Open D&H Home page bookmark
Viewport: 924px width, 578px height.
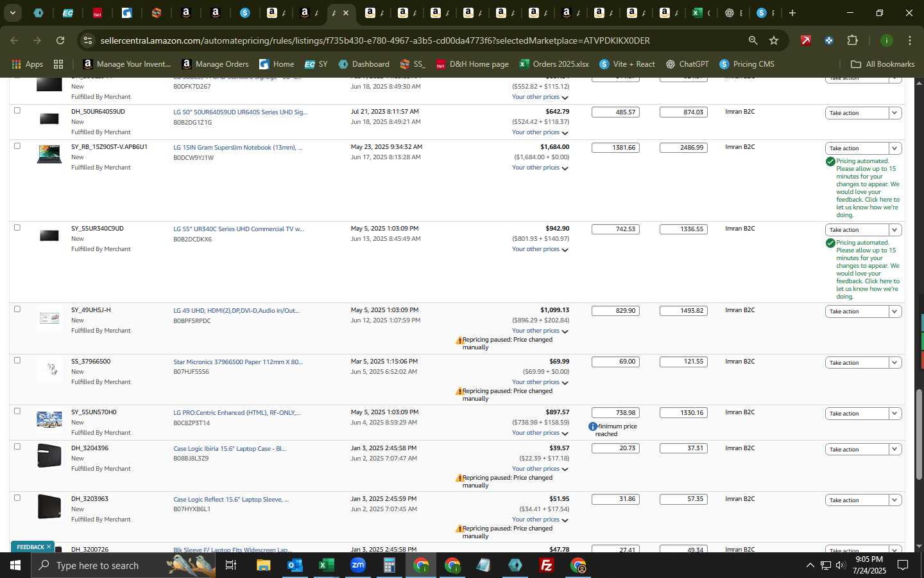(x=472, y=64)
